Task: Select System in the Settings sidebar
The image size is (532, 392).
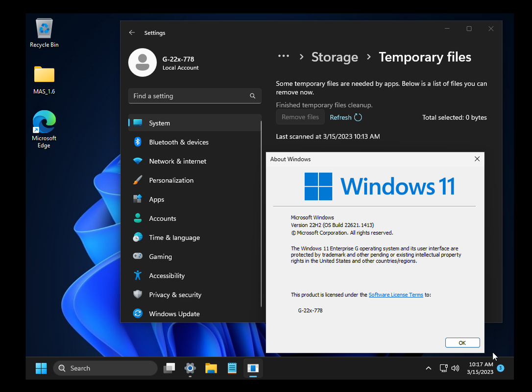Action: (x=195, y=123)
